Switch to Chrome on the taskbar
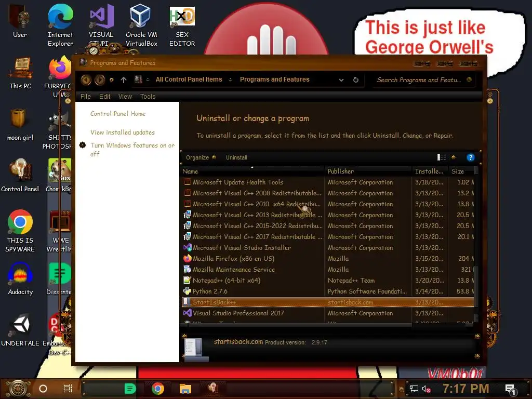The height and width of the screenshot is (399, 532). coord(158,389)
